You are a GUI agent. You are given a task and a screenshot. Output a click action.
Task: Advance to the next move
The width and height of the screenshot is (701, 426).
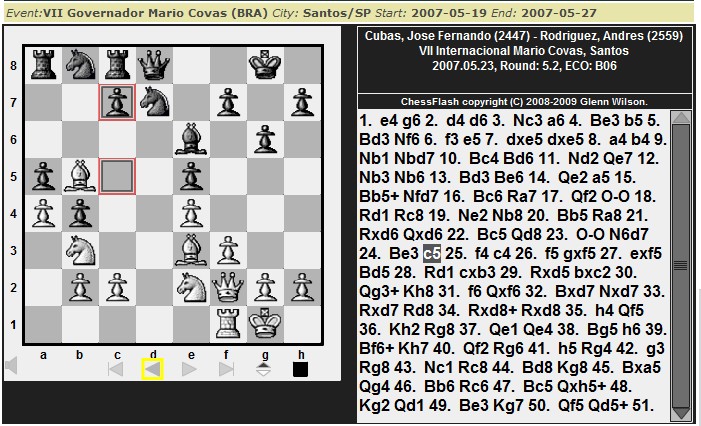[x=189, y=369]
